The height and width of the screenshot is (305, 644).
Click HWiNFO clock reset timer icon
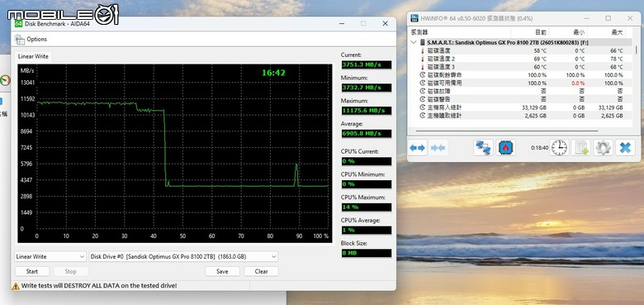[559, 148]
